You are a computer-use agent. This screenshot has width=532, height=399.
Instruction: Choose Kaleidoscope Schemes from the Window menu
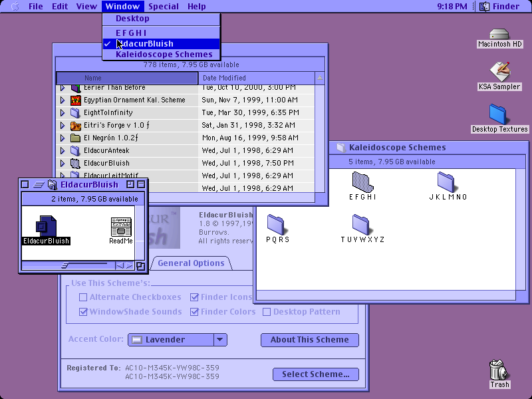[161, 55]
